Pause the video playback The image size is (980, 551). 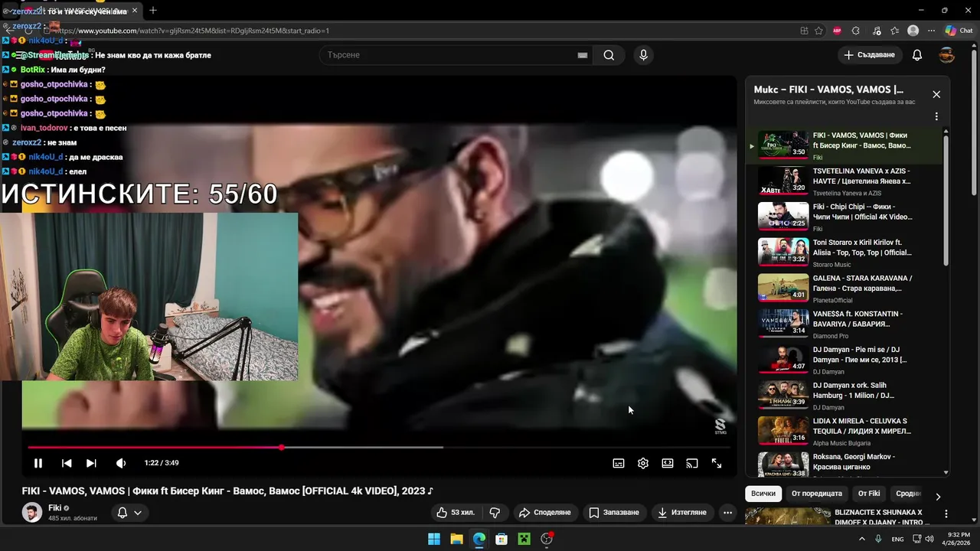click(38, 463)
